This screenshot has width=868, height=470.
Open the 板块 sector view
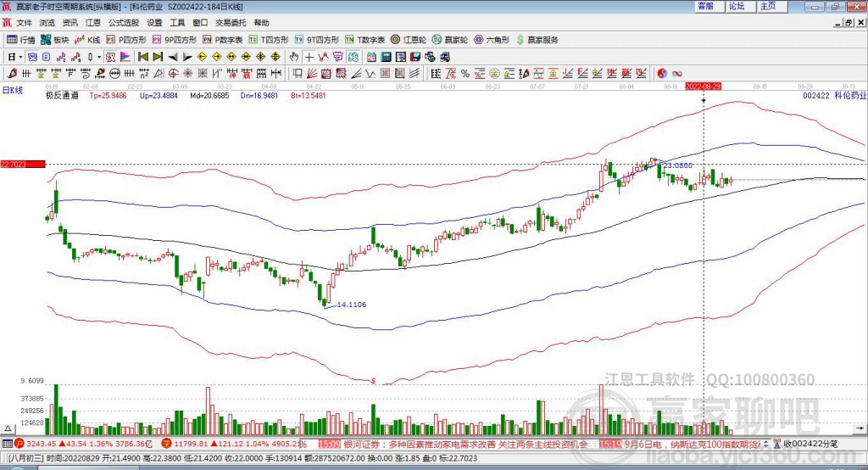click(55, 40)
